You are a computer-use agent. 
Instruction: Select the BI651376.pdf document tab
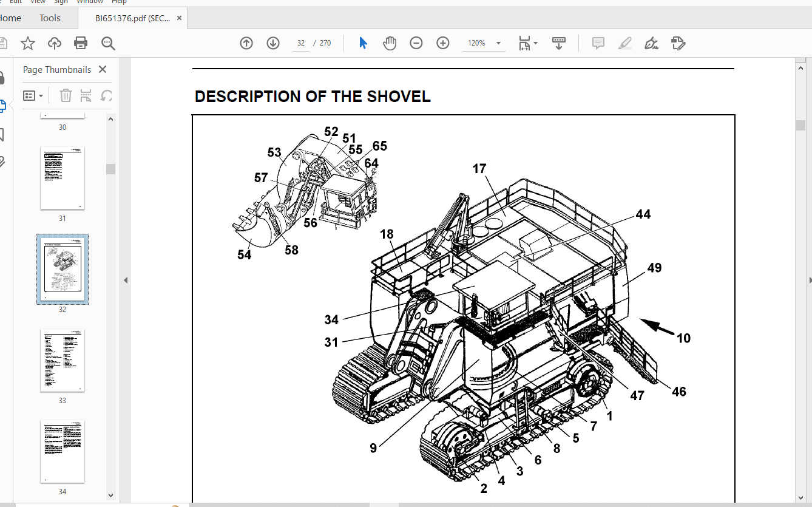pyautogui.click(x=132, y=18)
